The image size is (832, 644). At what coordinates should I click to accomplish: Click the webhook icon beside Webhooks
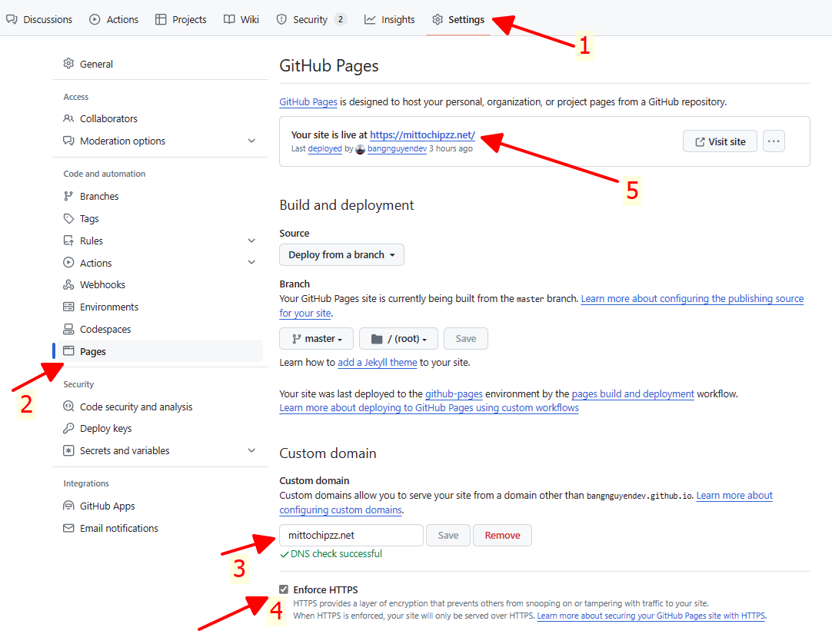click(x=68, y=285)
